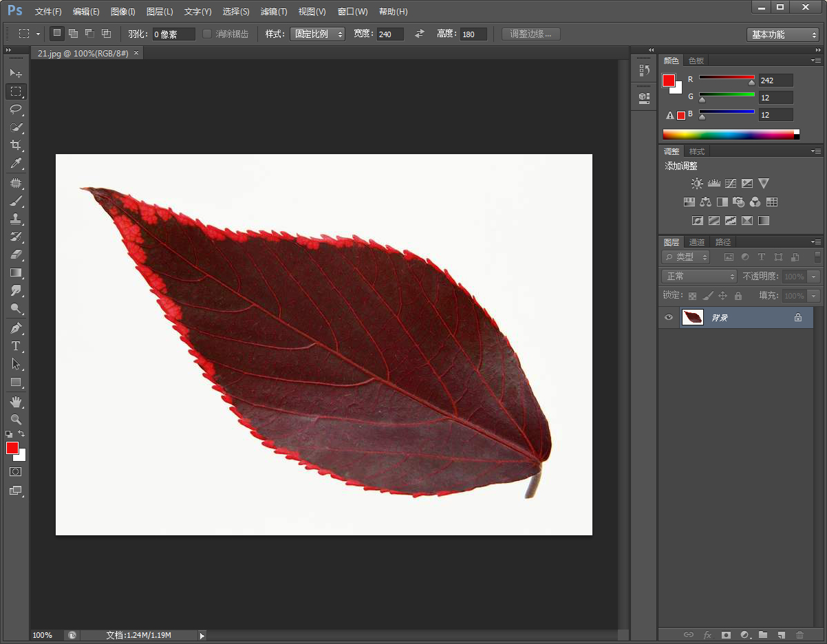Switch to the 通道 tab

[x=697, y=242]
